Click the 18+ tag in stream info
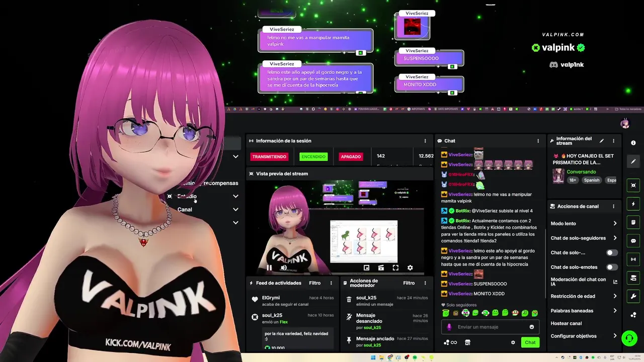Viewport: 644px width, 362px height. [573, 180]
